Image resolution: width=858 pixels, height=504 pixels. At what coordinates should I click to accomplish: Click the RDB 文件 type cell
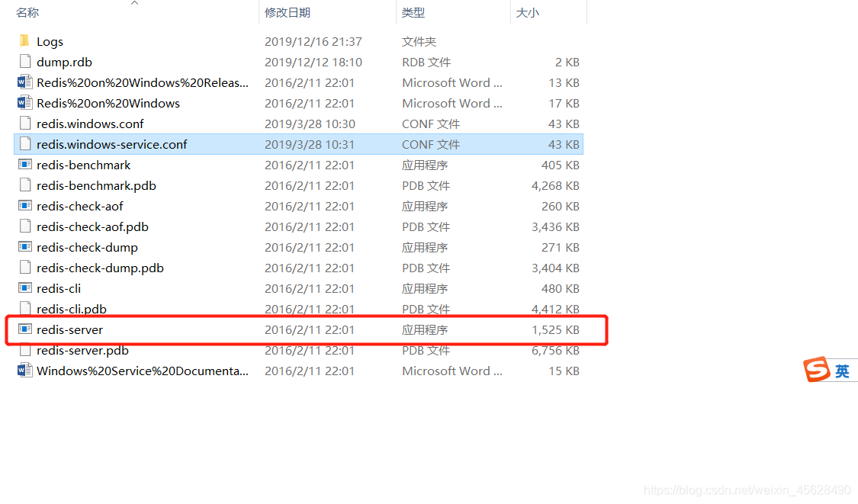426,62
